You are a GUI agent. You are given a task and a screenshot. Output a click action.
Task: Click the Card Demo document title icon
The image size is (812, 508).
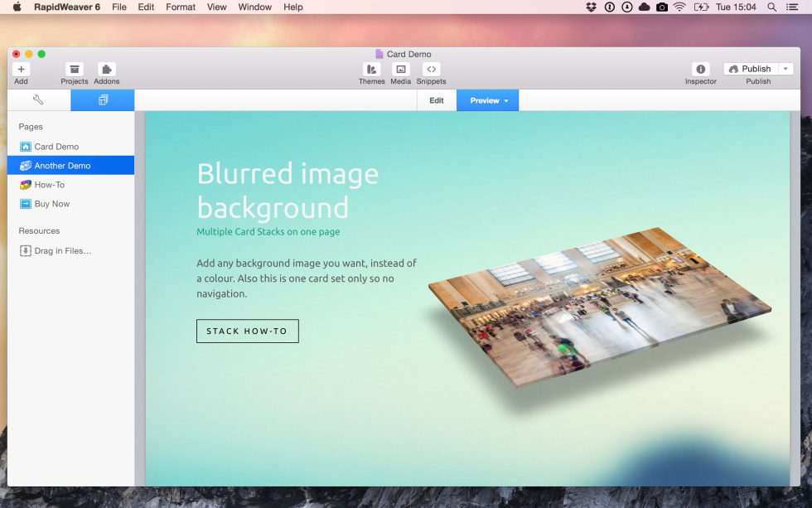pyautogui.click(x=379, y=54)
